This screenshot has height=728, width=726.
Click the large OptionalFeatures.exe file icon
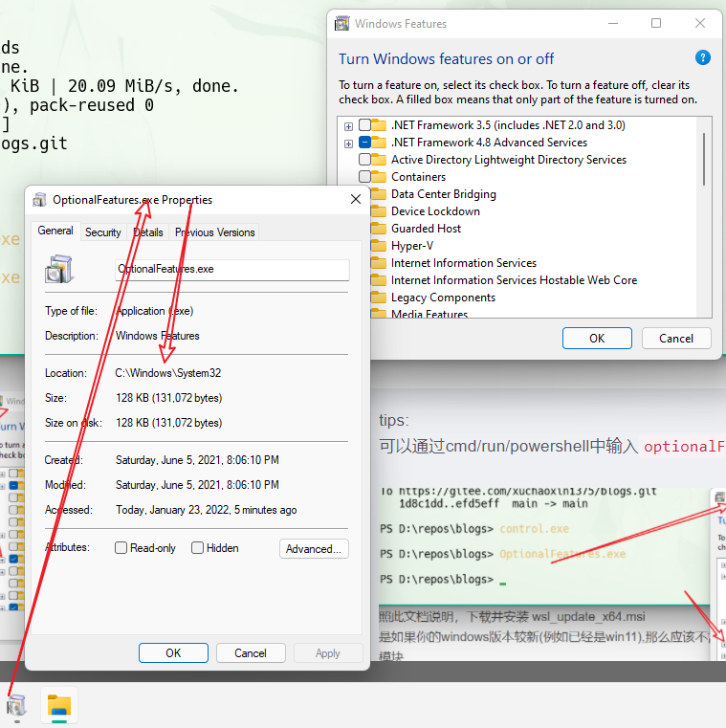tap(58, 269)
